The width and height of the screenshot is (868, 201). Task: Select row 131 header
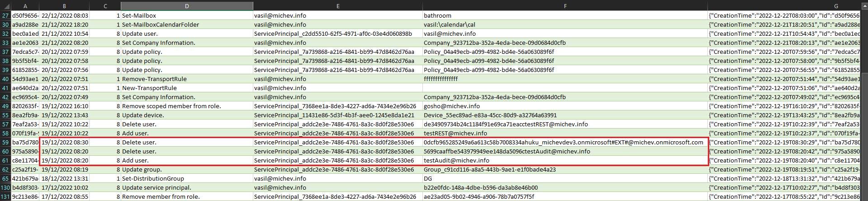click(5, 196)
